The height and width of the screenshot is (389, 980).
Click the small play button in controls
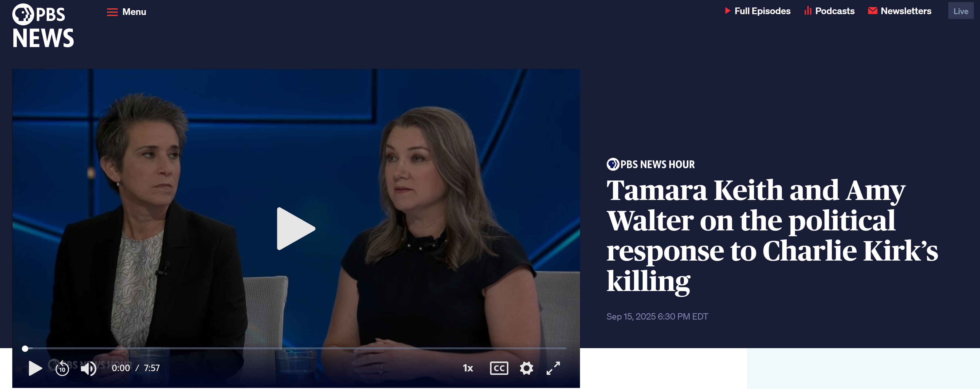[x=35, y=368]
